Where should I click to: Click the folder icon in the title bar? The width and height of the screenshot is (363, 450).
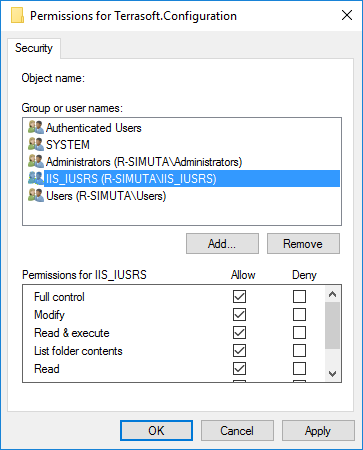pos(17,16)
